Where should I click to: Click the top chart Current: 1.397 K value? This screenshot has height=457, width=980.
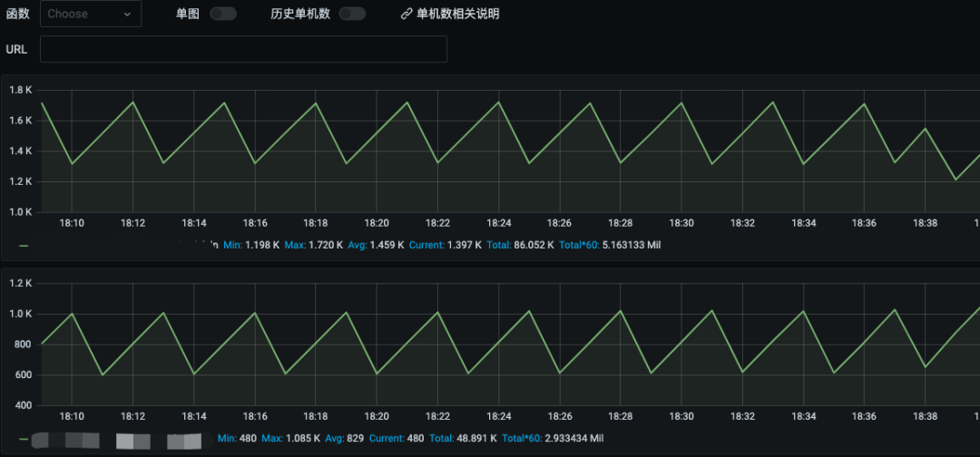coord(446,246)
